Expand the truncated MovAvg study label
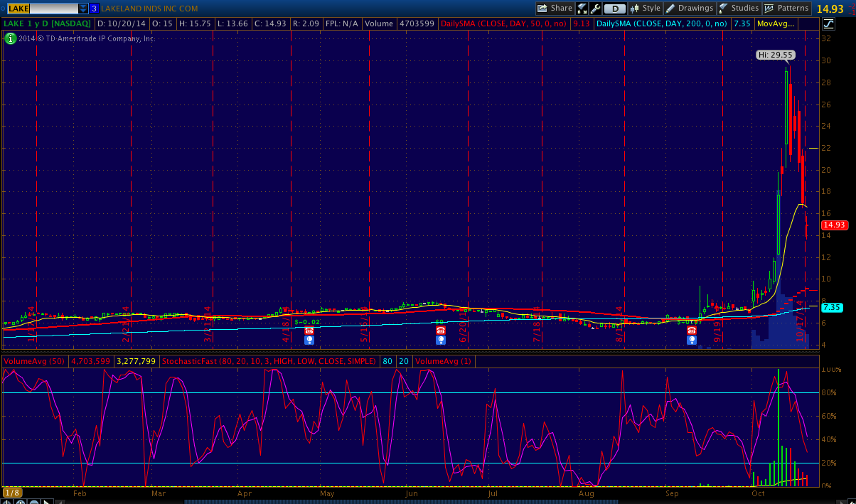 pos(776,23)
